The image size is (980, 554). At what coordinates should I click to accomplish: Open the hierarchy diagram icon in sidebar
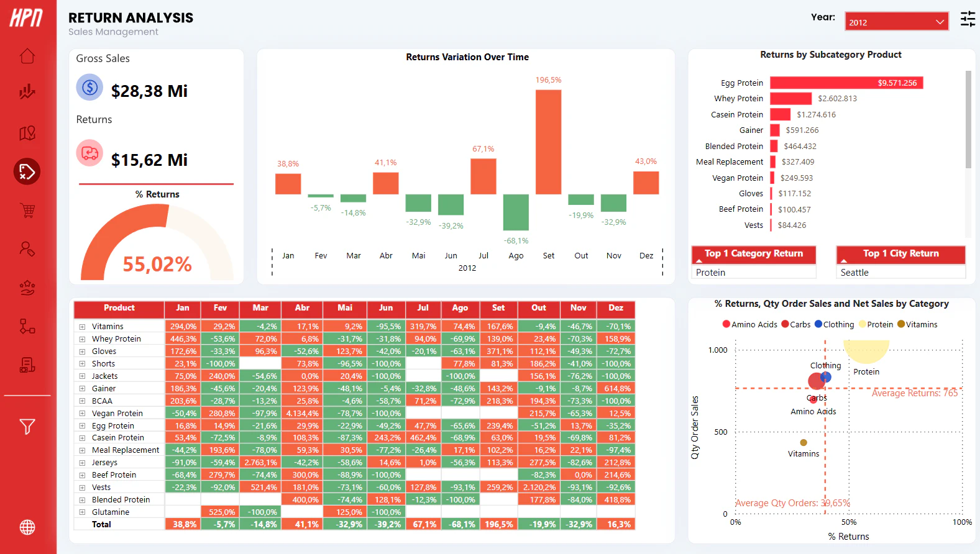(x=27, y=326)
